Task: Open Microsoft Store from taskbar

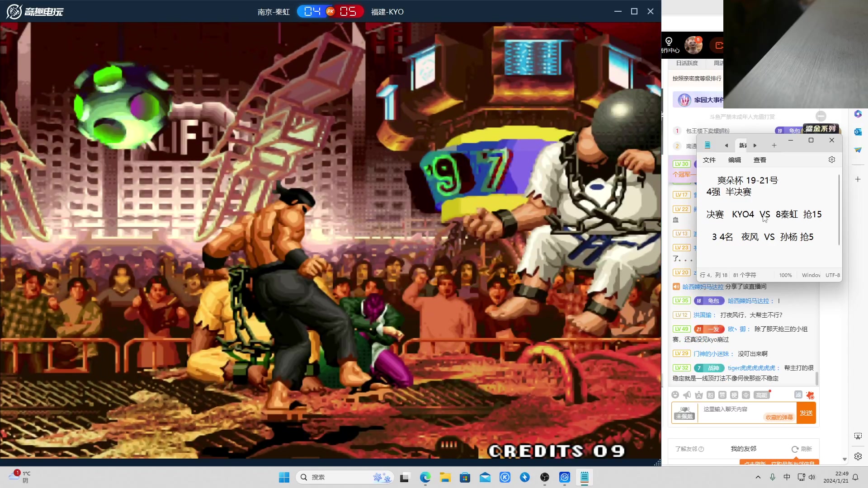Action: click(x=465, y=477)
